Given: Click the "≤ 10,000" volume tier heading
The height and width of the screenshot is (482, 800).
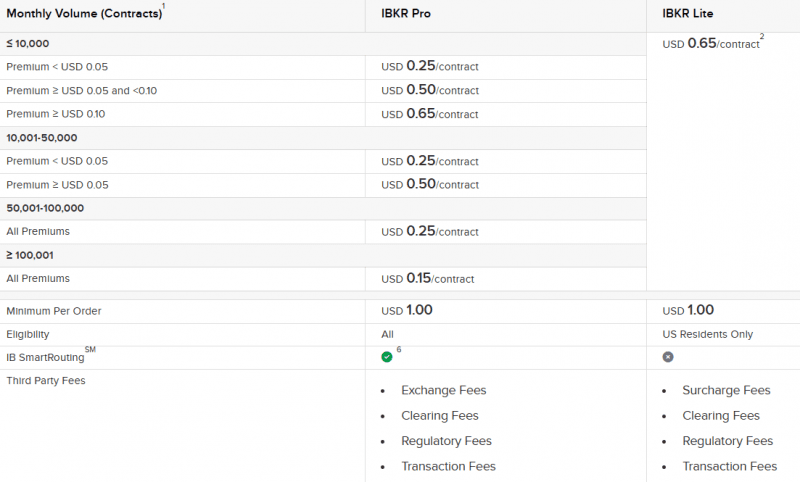Looking at the screenshot, I should click(28, 44).
